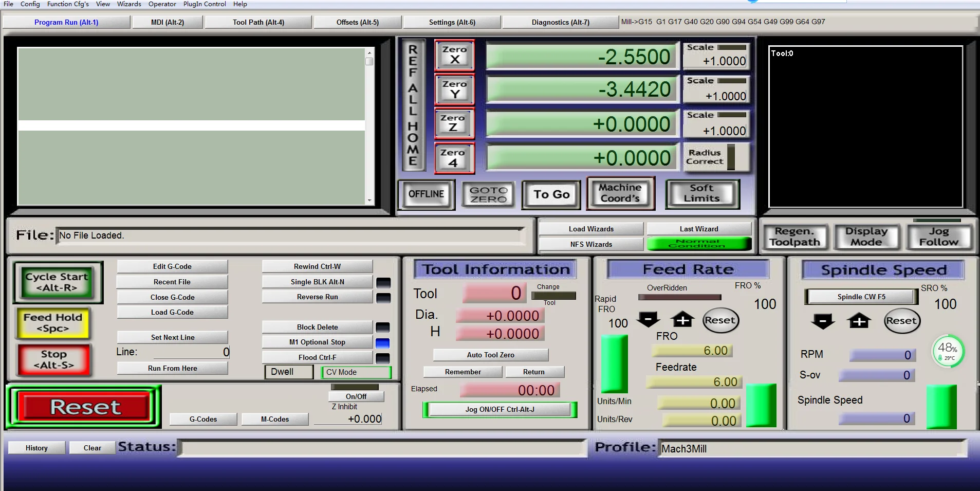
Task: Toggle Single BLK Alt-N
Action: (x=317, y=282)
